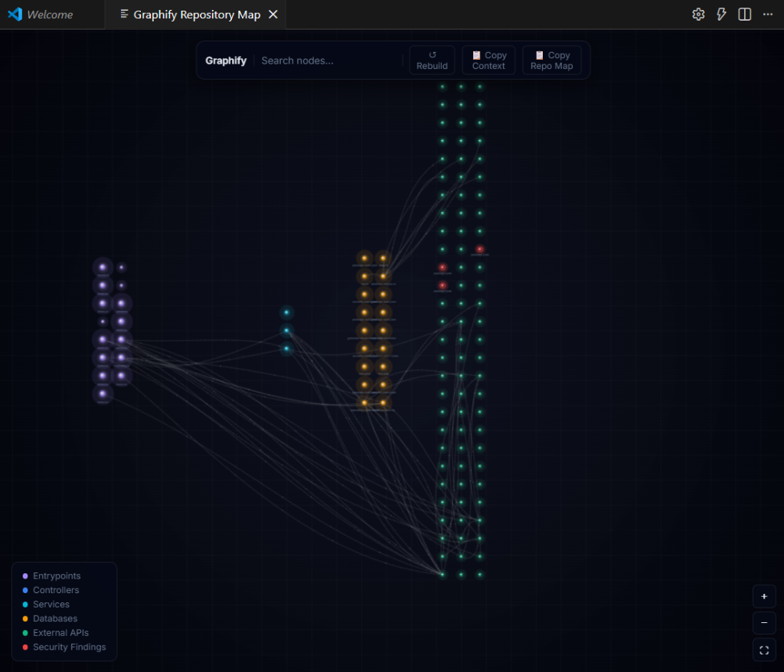Select the bottom cyan Services node
Screen dimensions: 784x672
click(286, 348)
